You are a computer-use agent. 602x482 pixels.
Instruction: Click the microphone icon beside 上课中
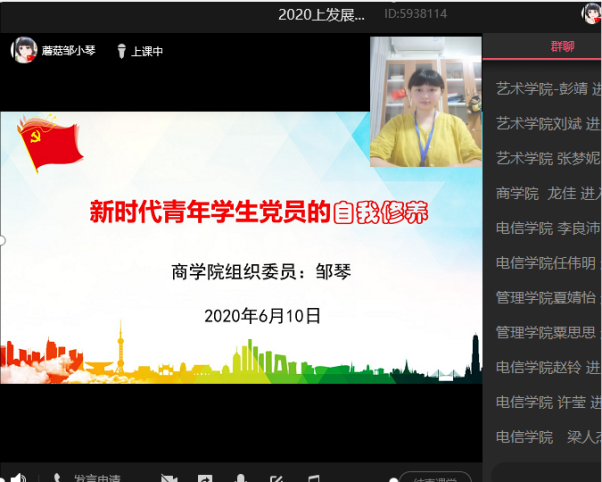[x=121, y=51]
